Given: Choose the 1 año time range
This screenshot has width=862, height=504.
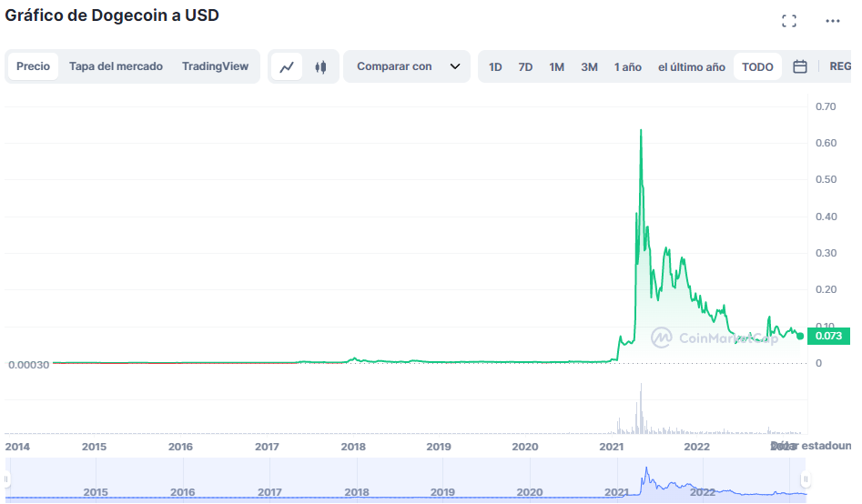Looking at the screenshot, I should 627,66.
